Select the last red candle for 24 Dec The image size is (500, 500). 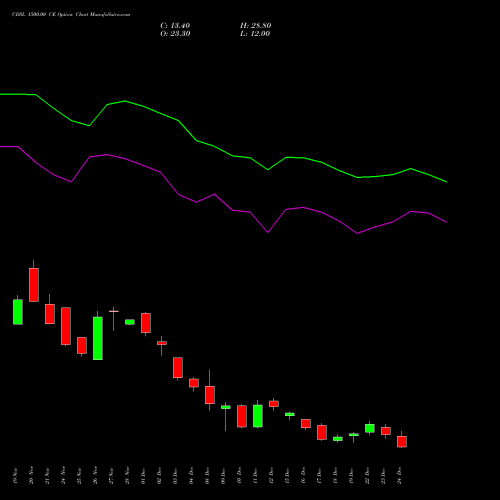[402, 441]
